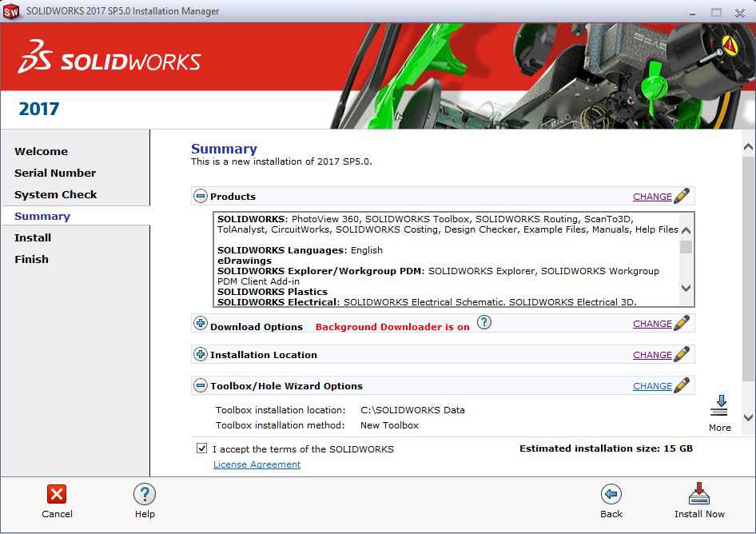Click the Back arrow icon
756x534 pixels.
611,494
